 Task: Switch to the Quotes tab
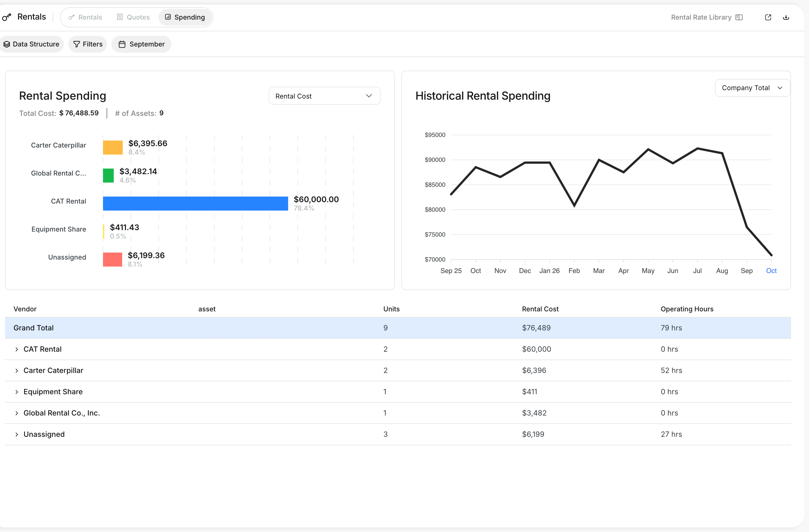(133, 17)
